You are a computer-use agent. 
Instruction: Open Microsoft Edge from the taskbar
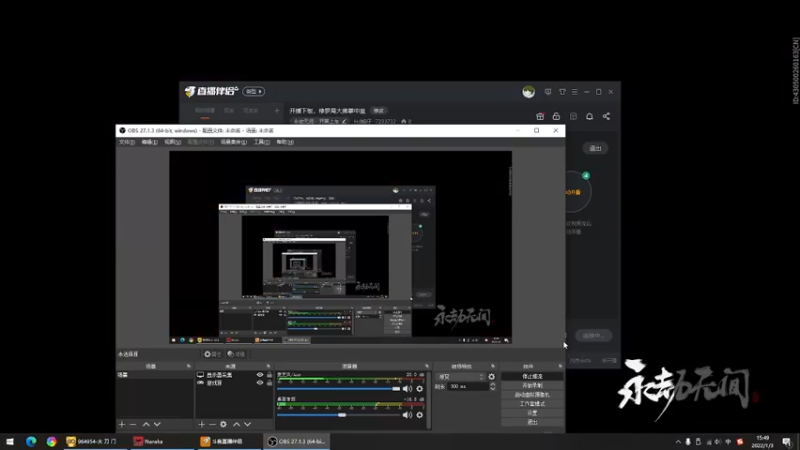(31, 442)
